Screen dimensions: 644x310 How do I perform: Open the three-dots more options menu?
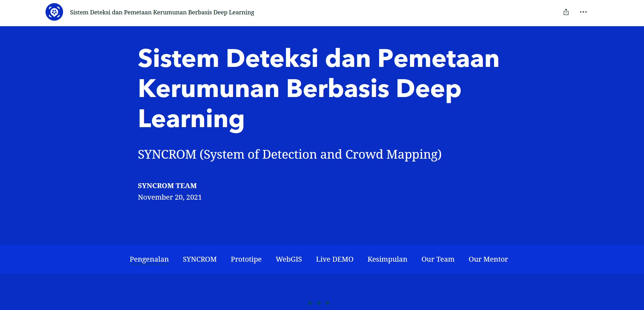point(583,12)
